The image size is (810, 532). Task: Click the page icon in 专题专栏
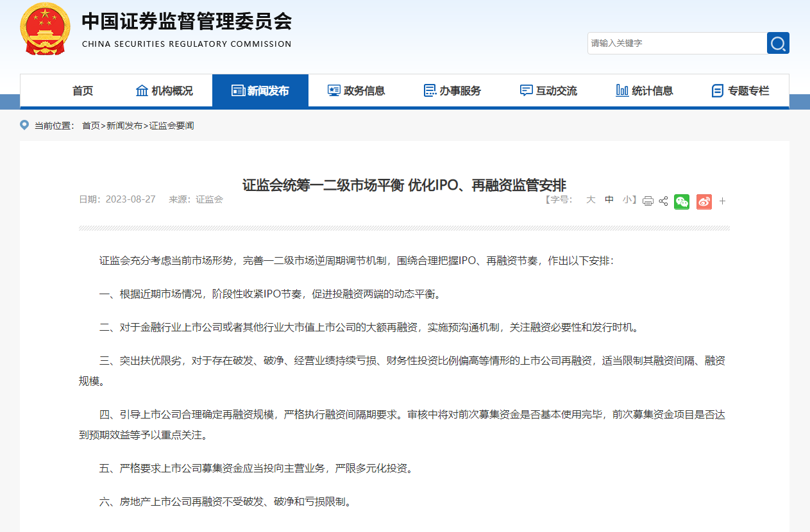718,90
